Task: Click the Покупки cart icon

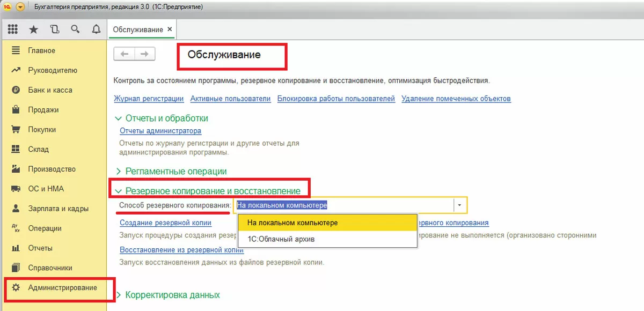Action: click(16, 130)
